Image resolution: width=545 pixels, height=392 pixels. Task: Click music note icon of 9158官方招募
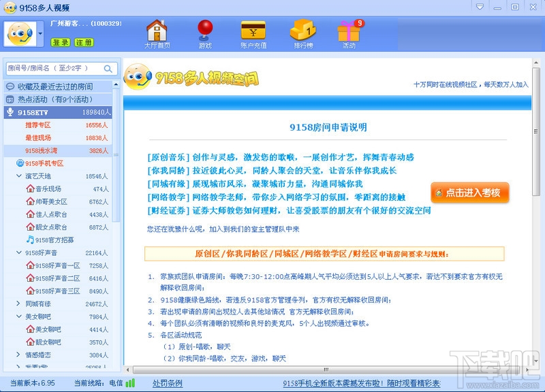pyautogui.click(x=30, y=240)
